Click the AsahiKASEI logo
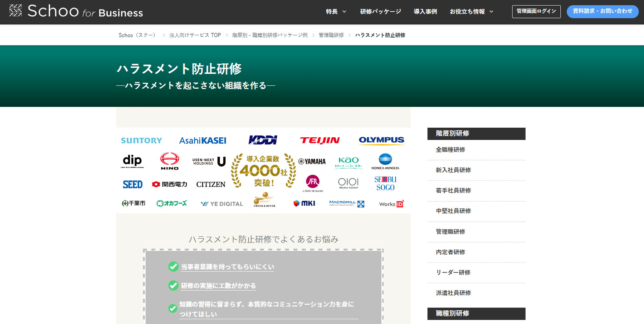This screenshot has width=644, height=324. pos(203,141)
